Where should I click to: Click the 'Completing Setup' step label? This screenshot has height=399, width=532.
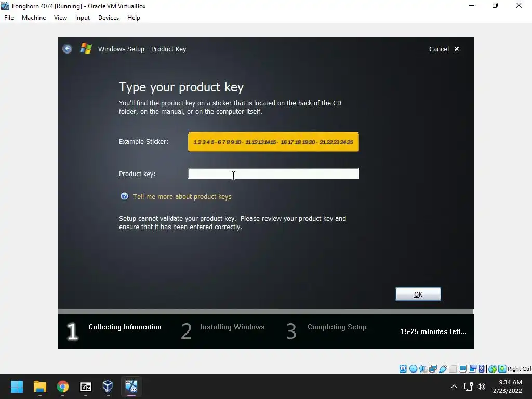(337, 327)
